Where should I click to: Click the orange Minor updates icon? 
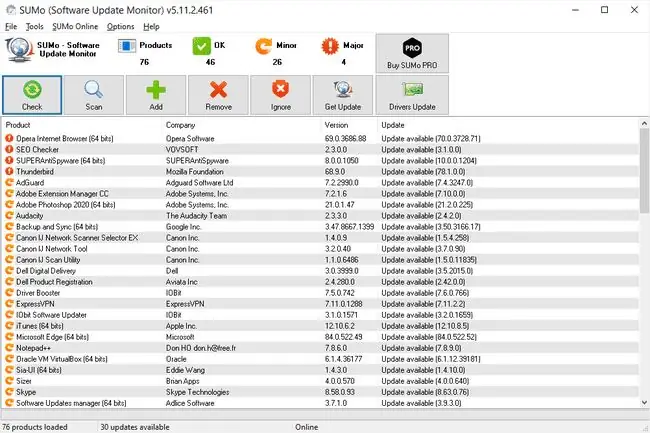coord(264,46)
